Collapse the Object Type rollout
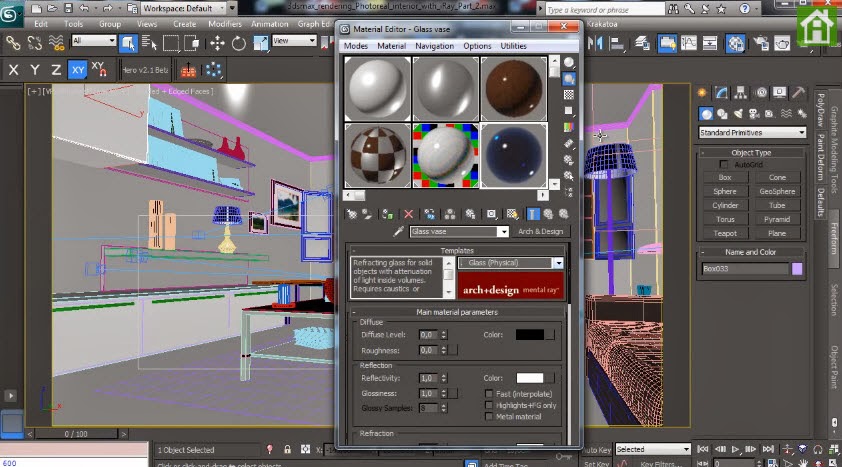The width and height of the screenshot is (842, 467). tap(751, 153)
